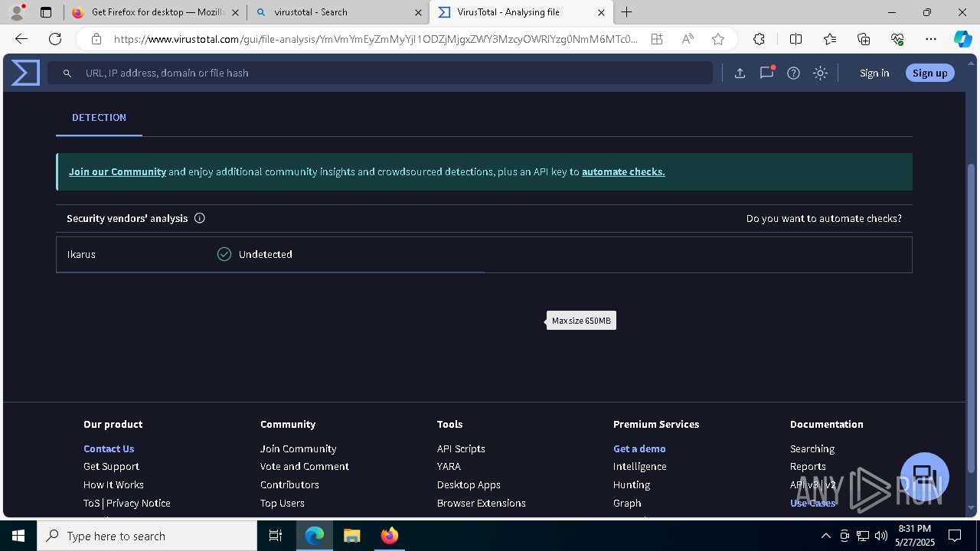980x551 pixels.
Task: Open Hunting footer link
Action: [x=632, y=484]
